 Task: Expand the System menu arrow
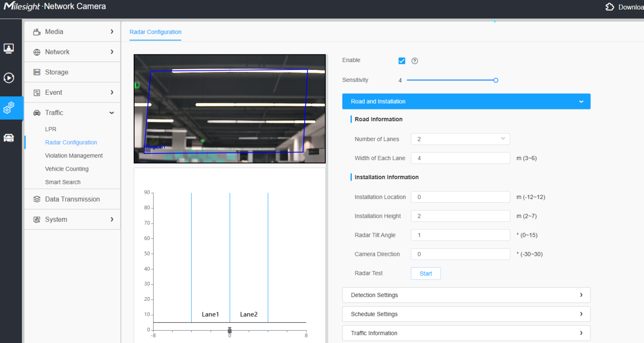pos(112,219)
